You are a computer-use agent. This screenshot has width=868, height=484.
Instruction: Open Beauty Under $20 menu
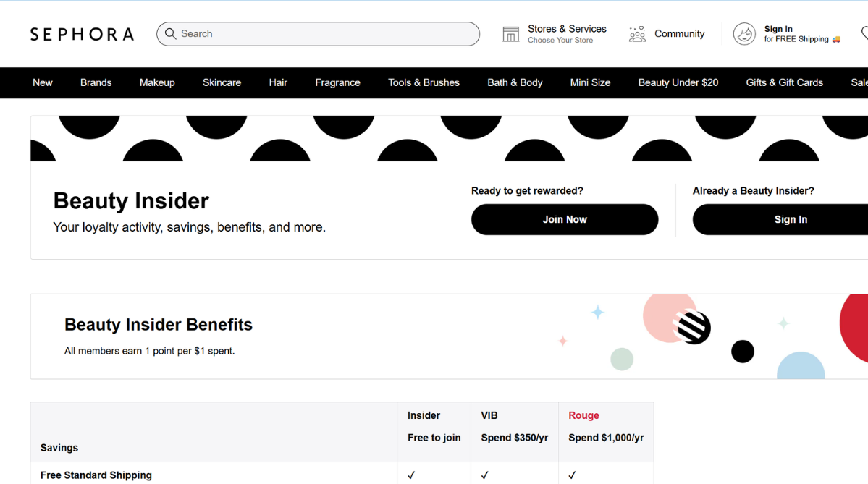click(x=678, y=82)
